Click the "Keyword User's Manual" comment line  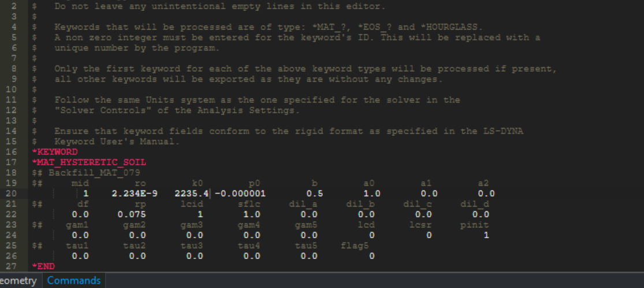pyautogui.click(x=117, y=142)
